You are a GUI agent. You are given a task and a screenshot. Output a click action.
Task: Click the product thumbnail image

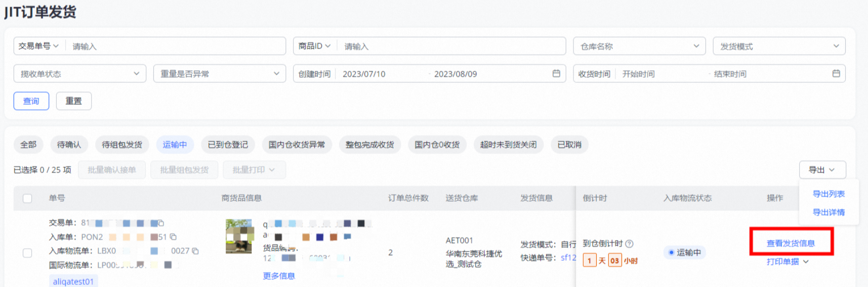[x=239, y=236]
